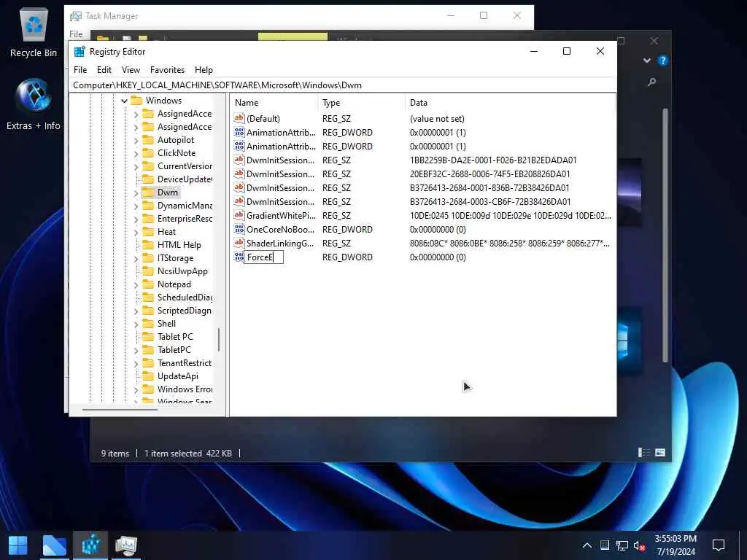Click the File Explorer help question icon
This screenshot has height=560, width=747.
pyautogui.click(x=662, y=61)
